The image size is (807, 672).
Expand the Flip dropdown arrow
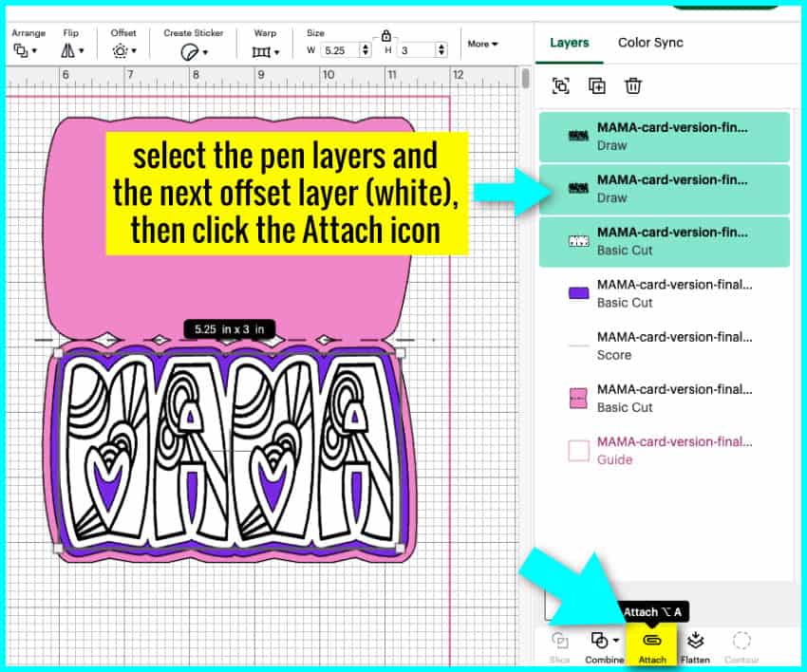point(82,51)
